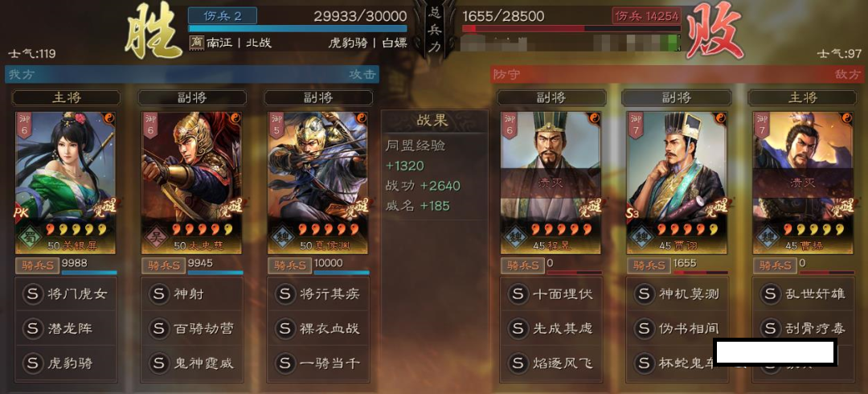Open the 十面埋伏 skill entry

click(551, 293)
